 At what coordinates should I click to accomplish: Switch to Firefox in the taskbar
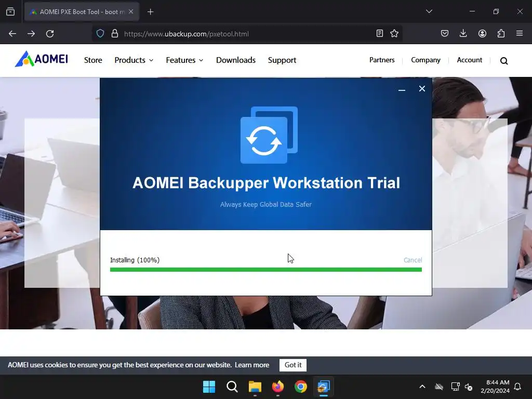(278, 387)
